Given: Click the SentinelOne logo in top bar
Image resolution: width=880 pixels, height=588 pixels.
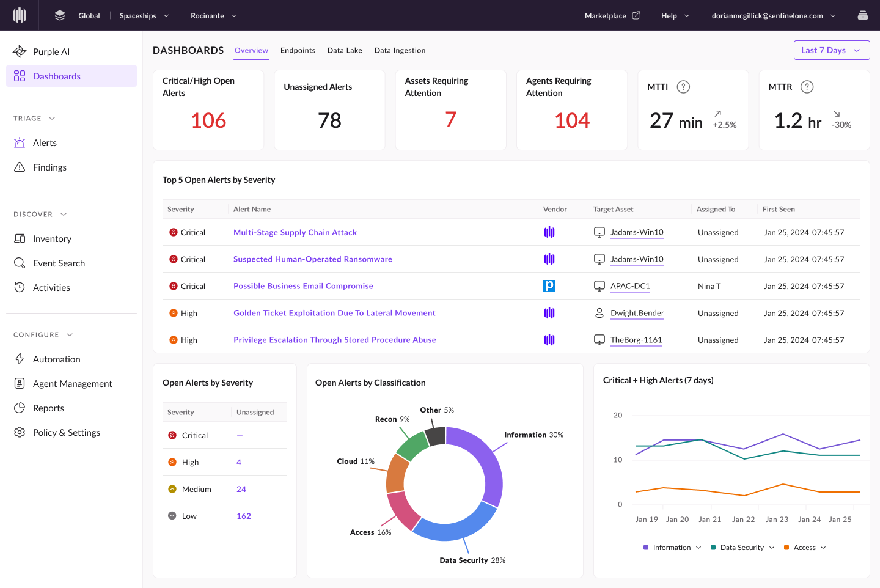Looking at the screenshot, I should point(20,15).
